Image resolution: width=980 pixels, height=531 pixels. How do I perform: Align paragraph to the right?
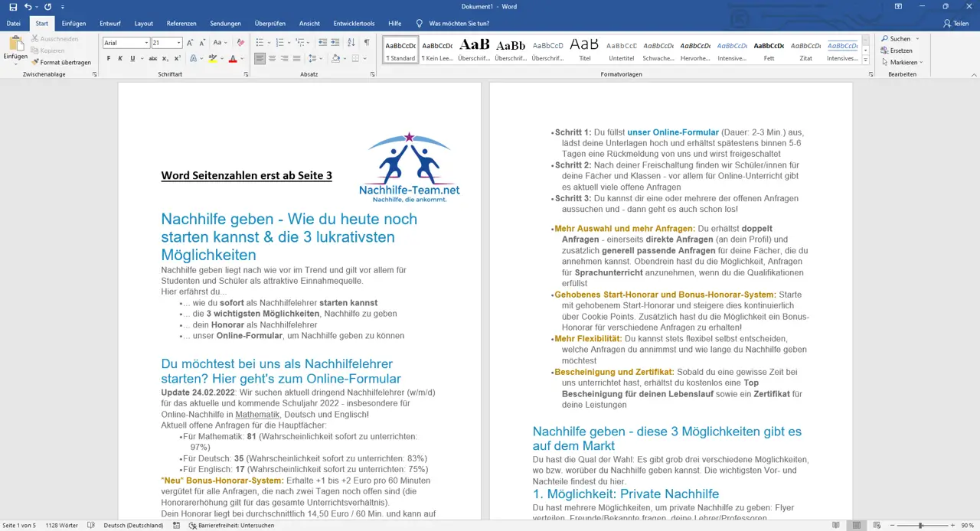click(x=285, y=58)
